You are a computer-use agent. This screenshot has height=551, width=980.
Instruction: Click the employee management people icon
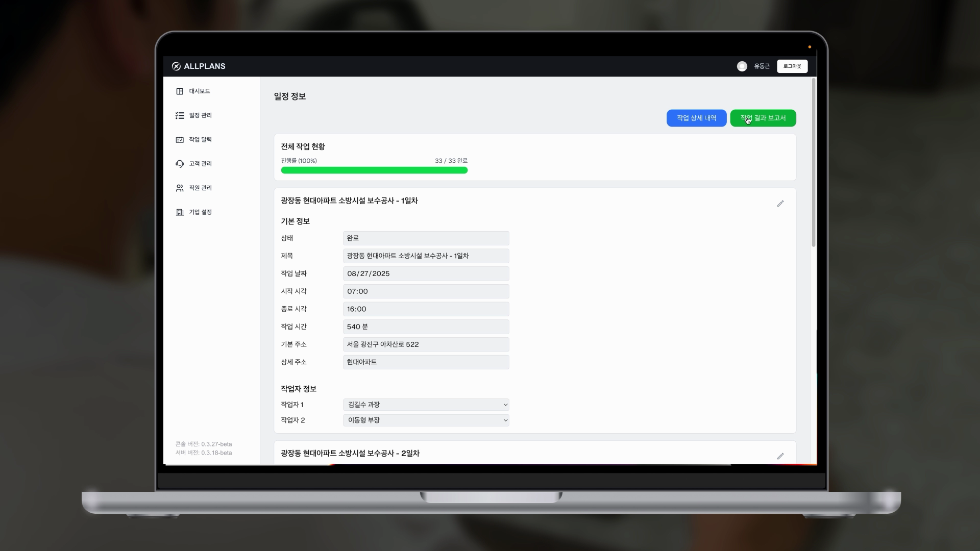click(180, 188)
